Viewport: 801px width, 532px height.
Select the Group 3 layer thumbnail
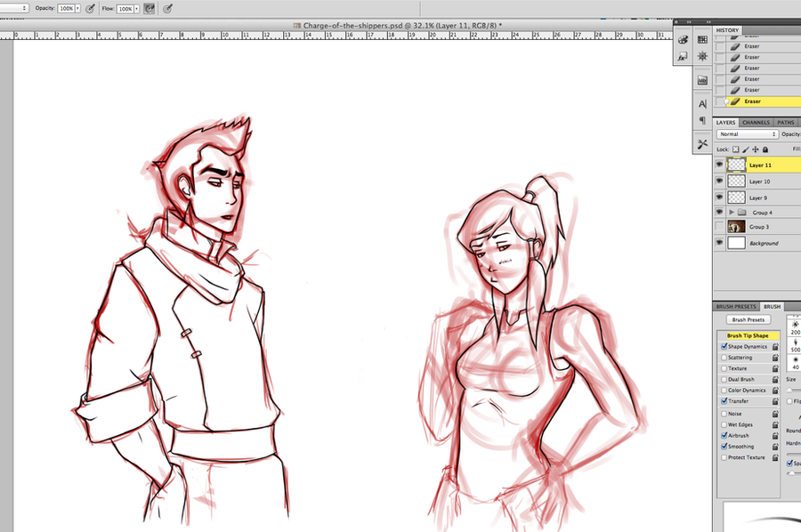tap(736, 226)
